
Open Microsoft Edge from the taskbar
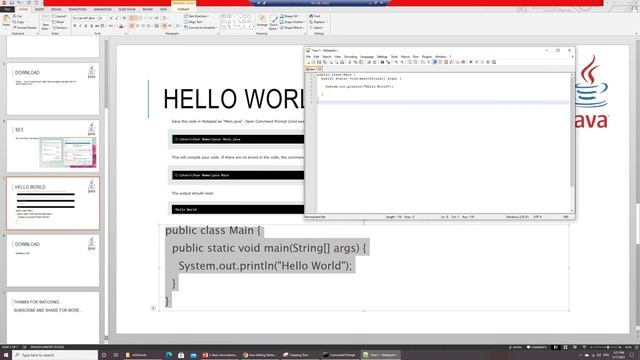(x=169, y=355)
